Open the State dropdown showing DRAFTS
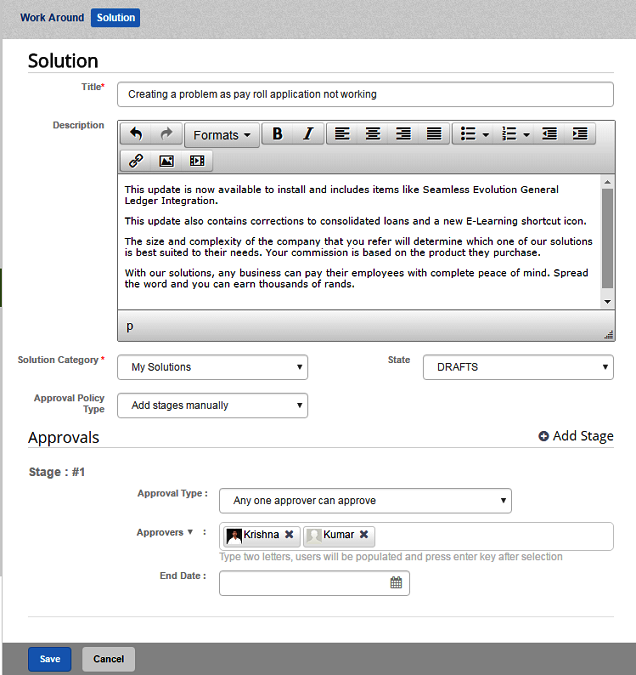This screenshot has width=636, height=675. pos(518,367)
